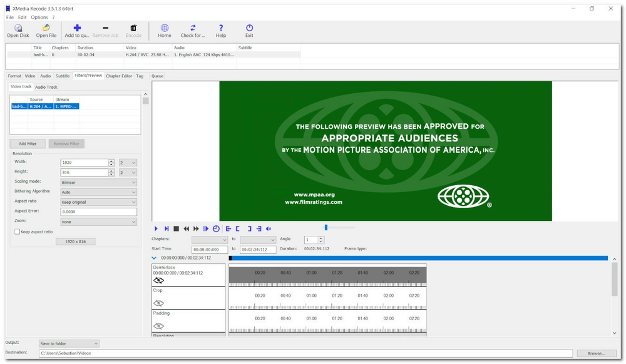Collapse the timeline chevron expander

(x=154, y=258)
